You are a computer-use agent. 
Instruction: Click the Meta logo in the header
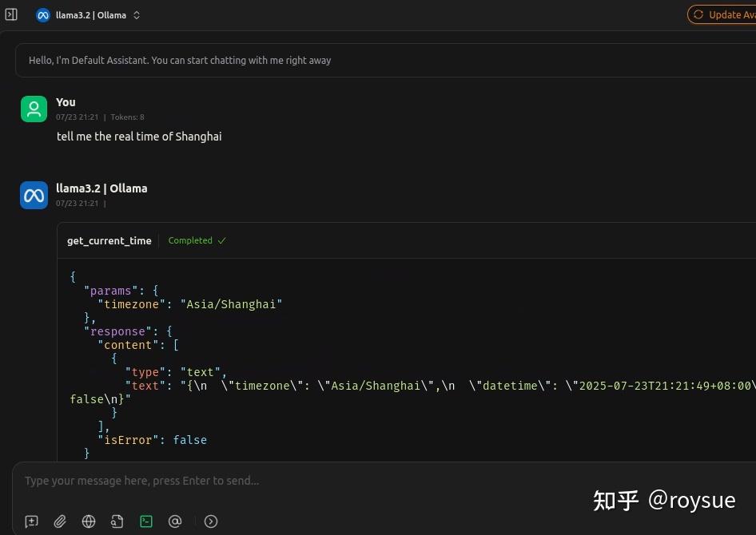[43, 15]
